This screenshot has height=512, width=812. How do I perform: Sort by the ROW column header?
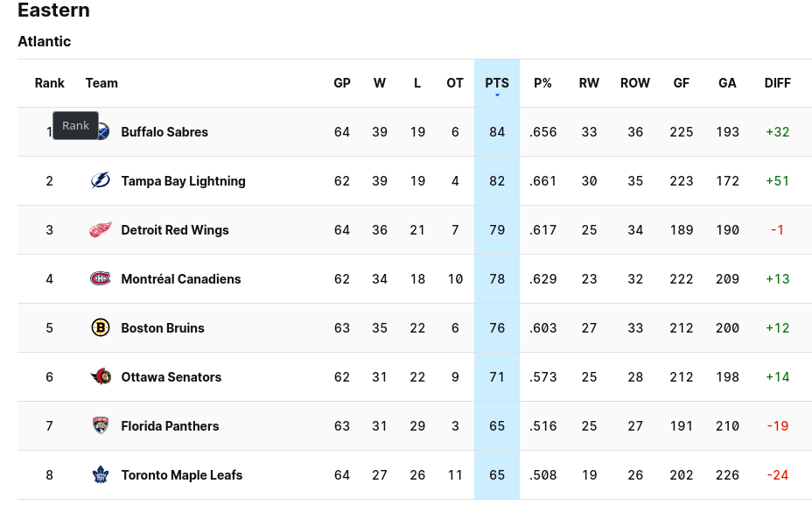click(x=634, y=83)
